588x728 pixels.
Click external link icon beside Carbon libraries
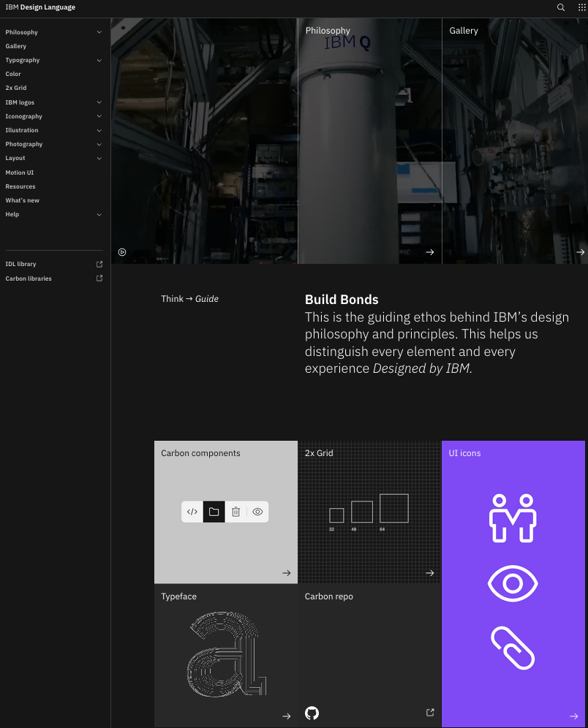pyautogui.click(x=99, y=278)
